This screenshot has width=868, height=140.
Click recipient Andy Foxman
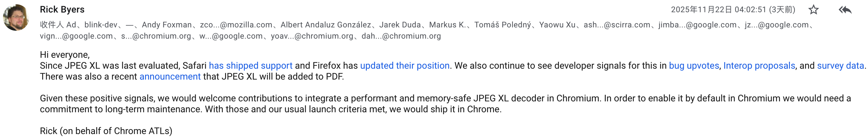pos(166,25)
